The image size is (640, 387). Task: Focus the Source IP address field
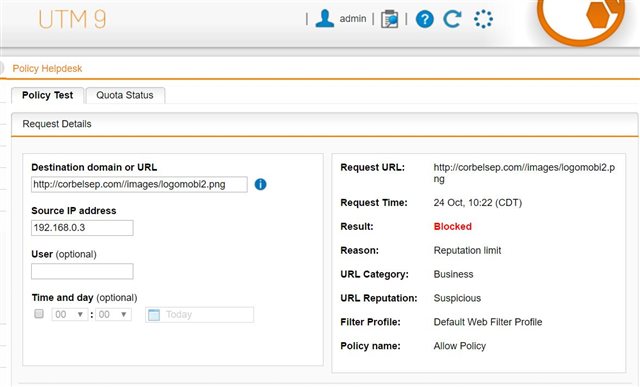82,228
